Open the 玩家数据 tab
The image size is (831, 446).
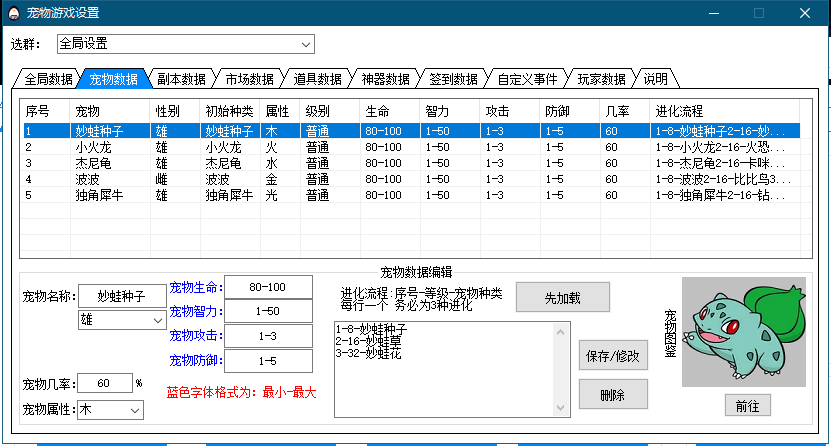[601, 79]
